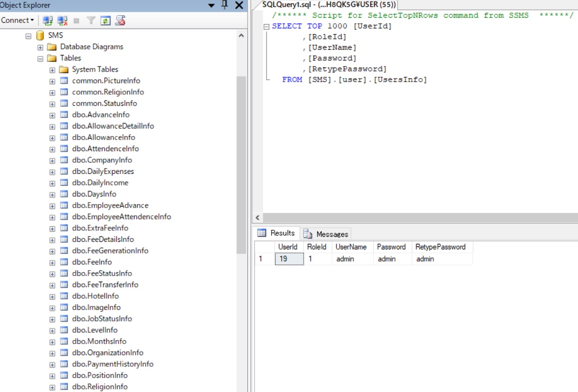Refresh the Object Explorer tree

point(105,20)
